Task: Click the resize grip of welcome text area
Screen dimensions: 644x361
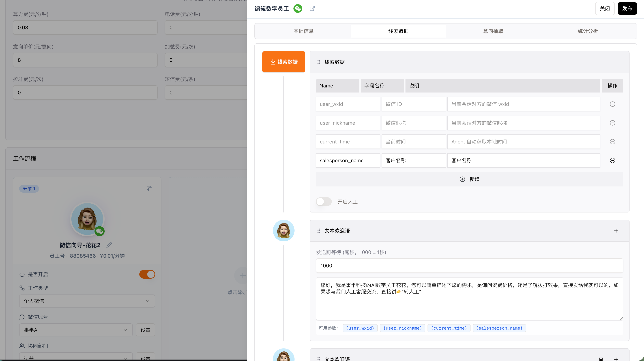Action: click(621, 318)
